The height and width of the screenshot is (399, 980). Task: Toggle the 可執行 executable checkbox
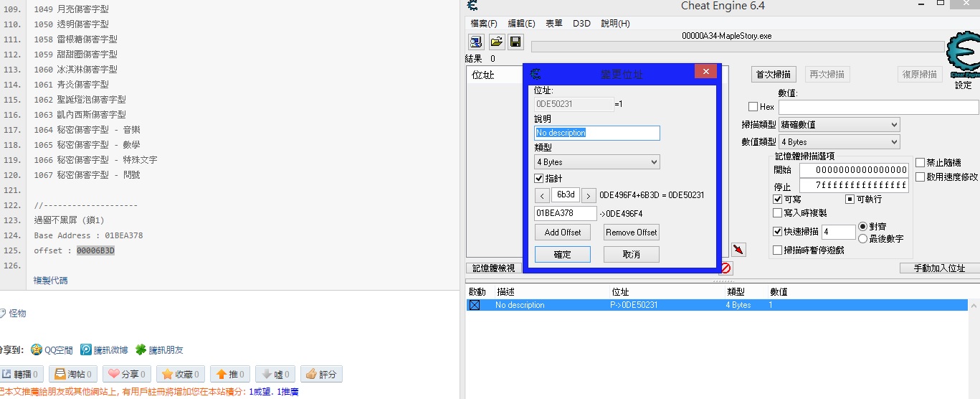[x=850, y=199]
